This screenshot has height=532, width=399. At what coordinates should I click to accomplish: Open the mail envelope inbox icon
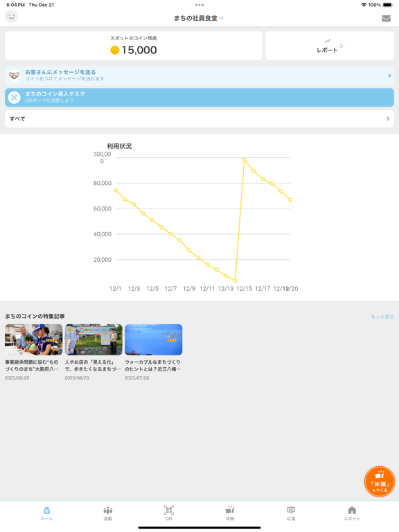[386, 18]
